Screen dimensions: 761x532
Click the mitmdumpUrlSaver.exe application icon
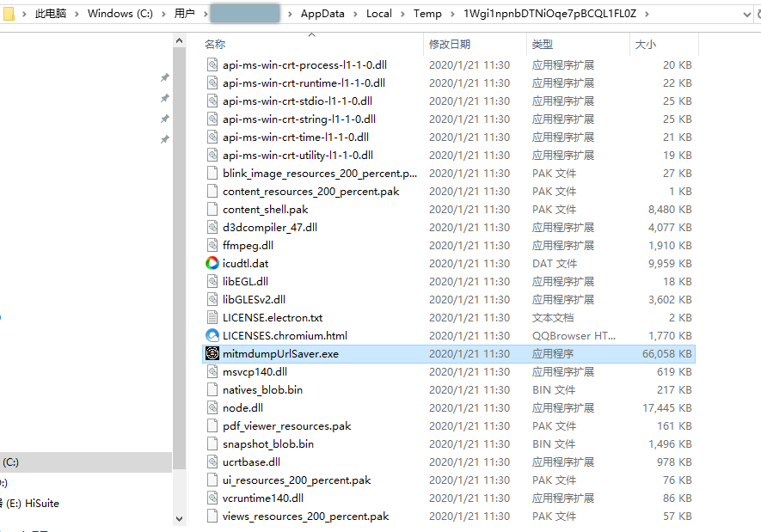pos(212,353)
